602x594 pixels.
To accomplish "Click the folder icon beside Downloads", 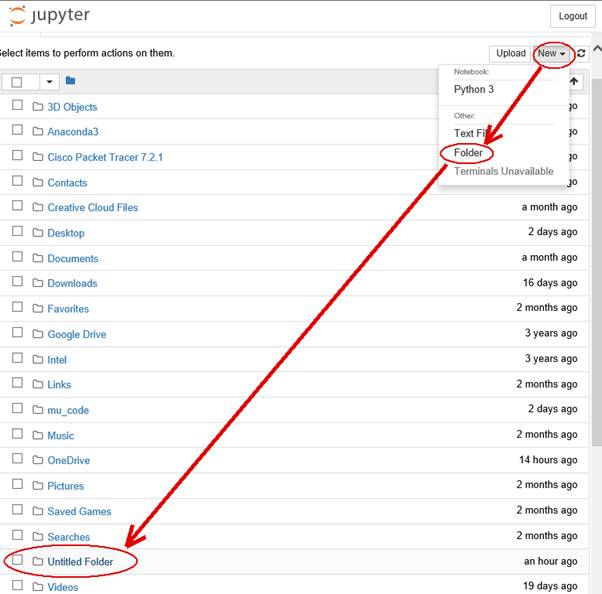I will tap(38, 284).
